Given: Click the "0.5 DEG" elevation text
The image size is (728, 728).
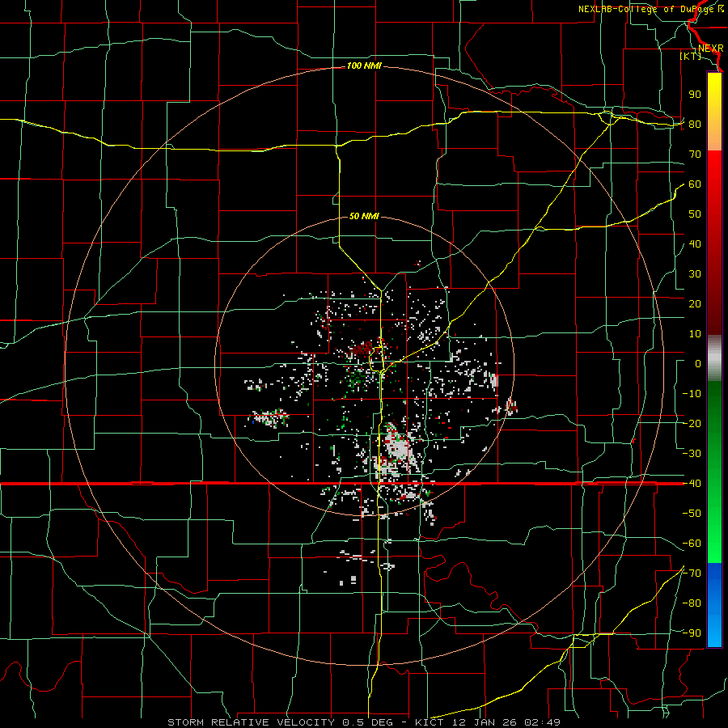Looking at the screenshot, I should click(367, 722).
